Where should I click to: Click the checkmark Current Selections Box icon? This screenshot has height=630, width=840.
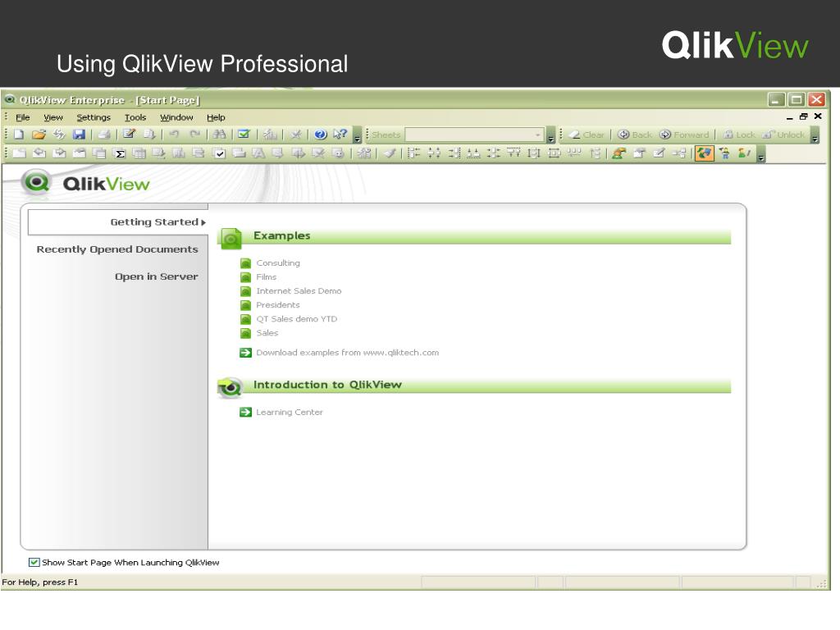point(219,153)
